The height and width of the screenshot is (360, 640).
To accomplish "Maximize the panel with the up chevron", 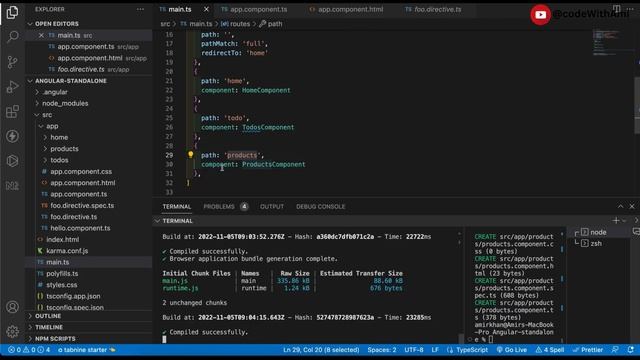I will 620,207.
